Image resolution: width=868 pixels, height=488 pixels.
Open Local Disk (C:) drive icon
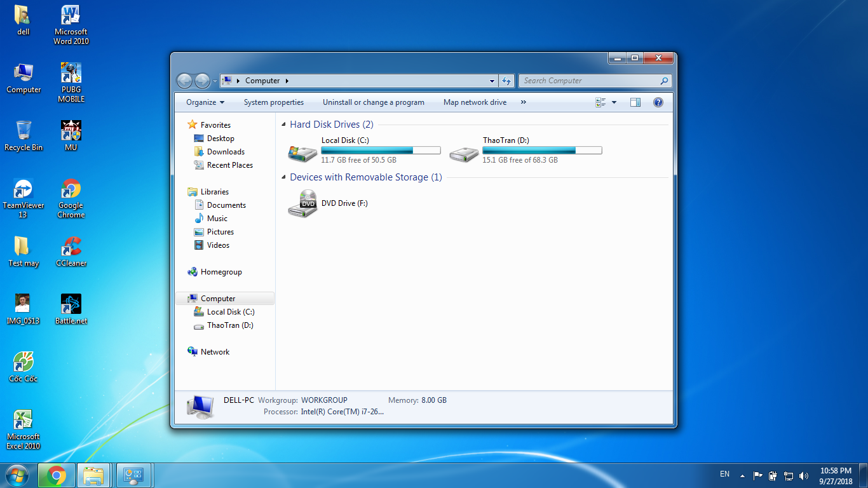pyautogui.click(x=302, y=152)
